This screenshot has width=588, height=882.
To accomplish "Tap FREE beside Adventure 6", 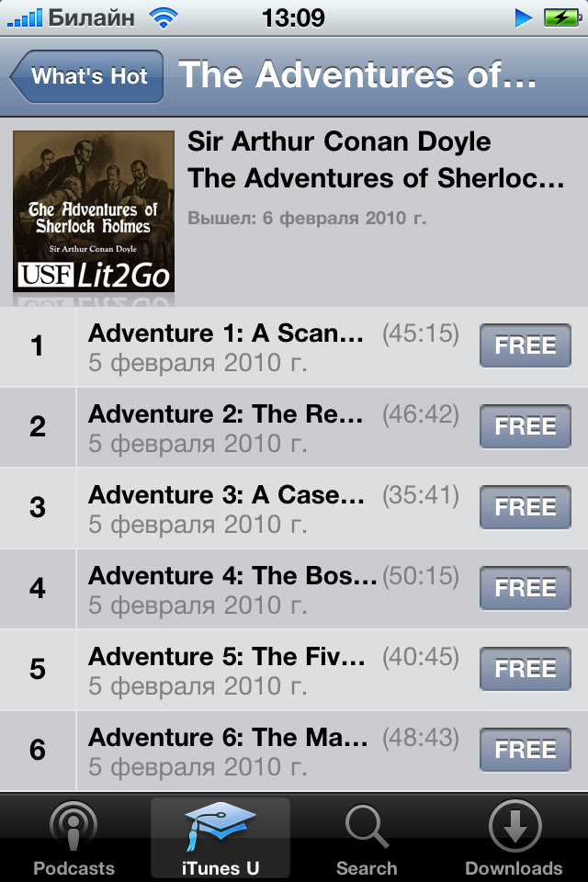I will (x=525, y=750).
